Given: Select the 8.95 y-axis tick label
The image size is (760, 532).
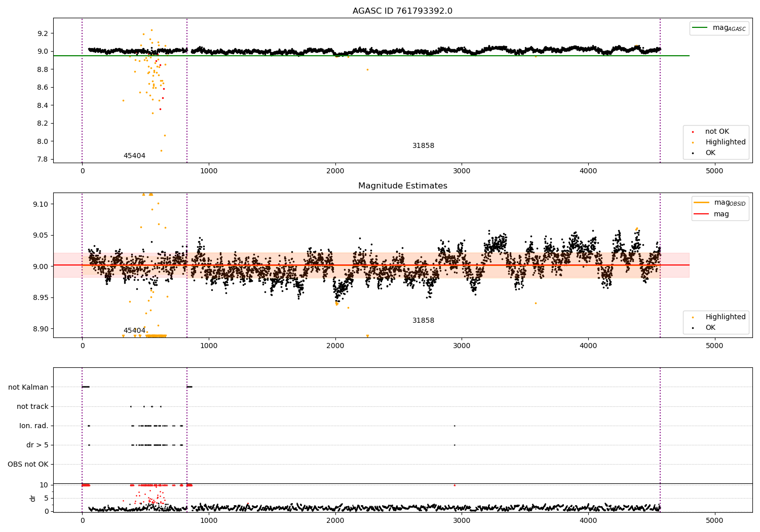Looking at the screenshot, I should (40, 297).
